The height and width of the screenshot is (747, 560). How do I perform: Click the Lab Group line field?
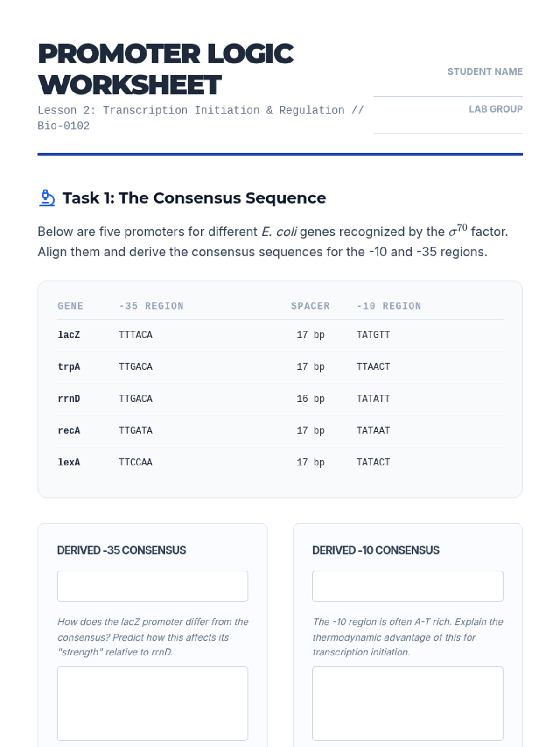(x=448, y=126)
